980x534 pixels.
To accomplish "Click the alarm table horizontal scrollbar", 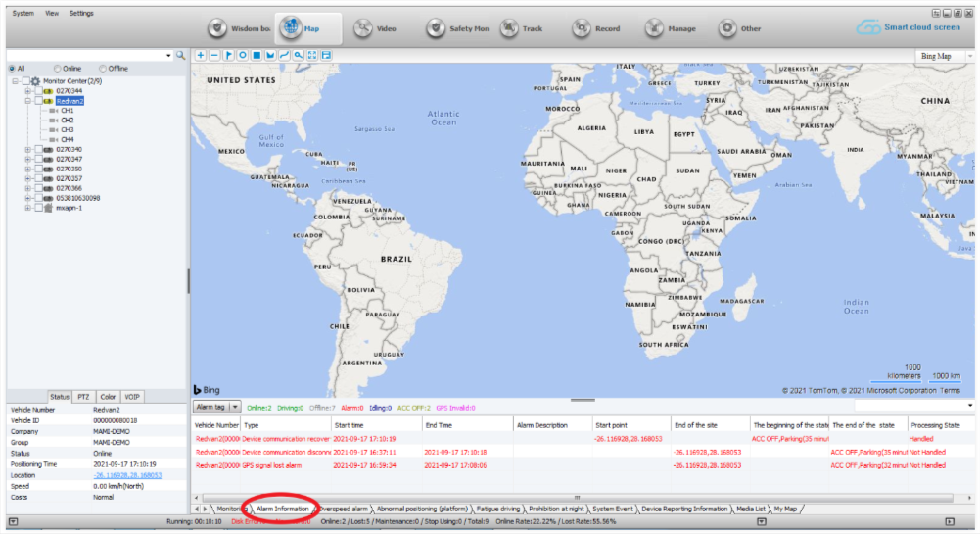I will point(576,498).
